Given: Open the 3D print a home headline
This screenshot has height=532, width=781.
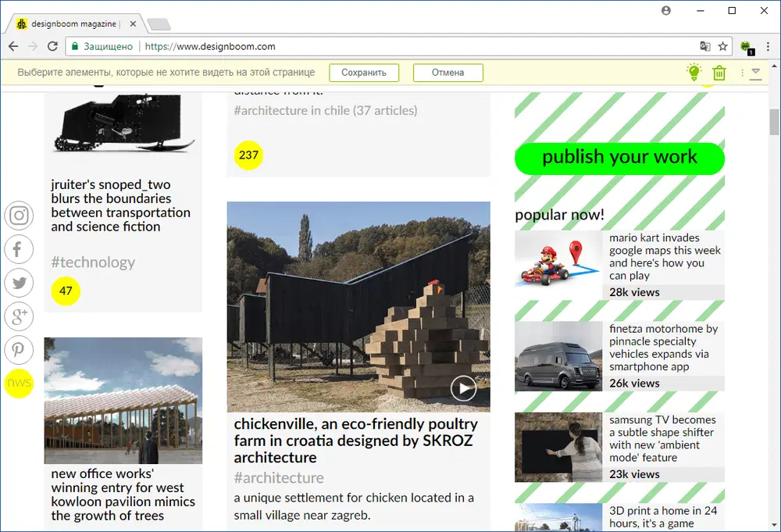Looking at the screenshot, I should click(663, 517).
